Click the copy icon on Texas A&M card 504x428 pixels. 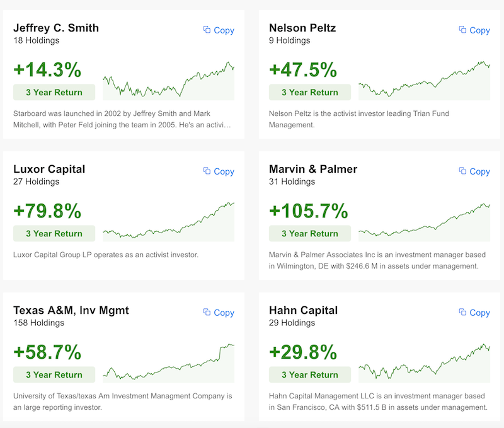click(x=207, y=312)
